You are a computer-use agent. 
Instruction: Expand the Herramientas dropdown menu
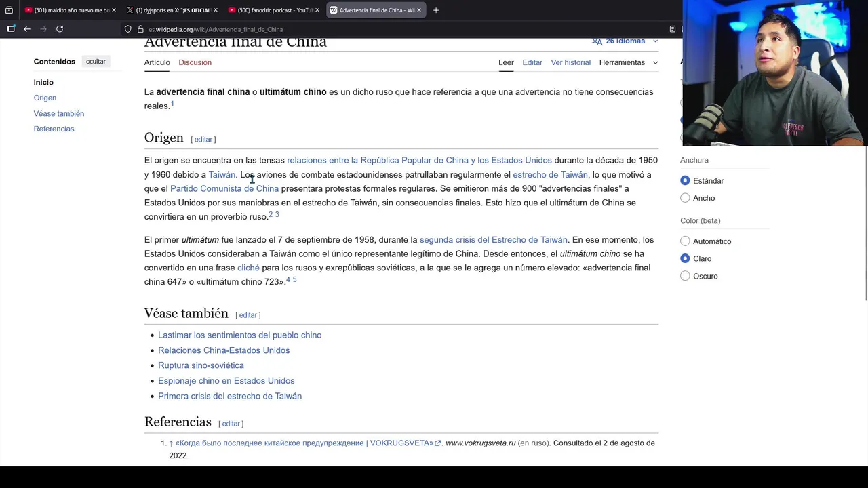629,62
